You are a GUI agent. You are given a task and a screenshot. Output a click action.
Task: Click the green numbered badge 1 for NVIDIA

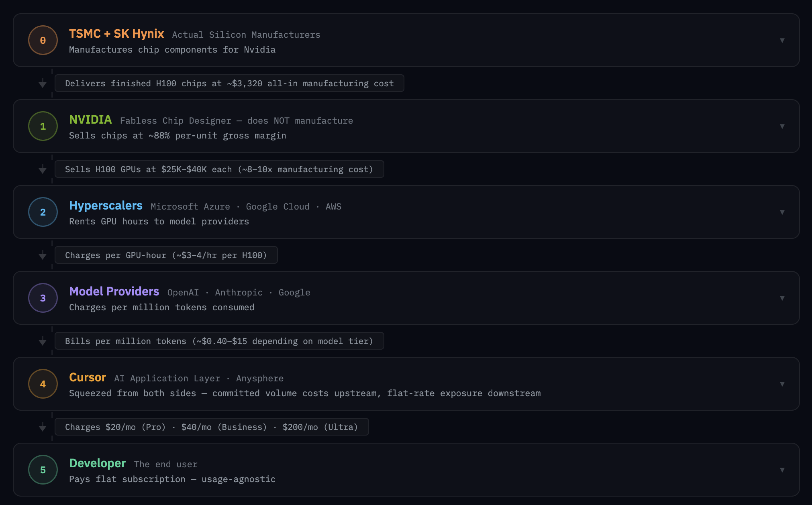[x=43, y=126]
